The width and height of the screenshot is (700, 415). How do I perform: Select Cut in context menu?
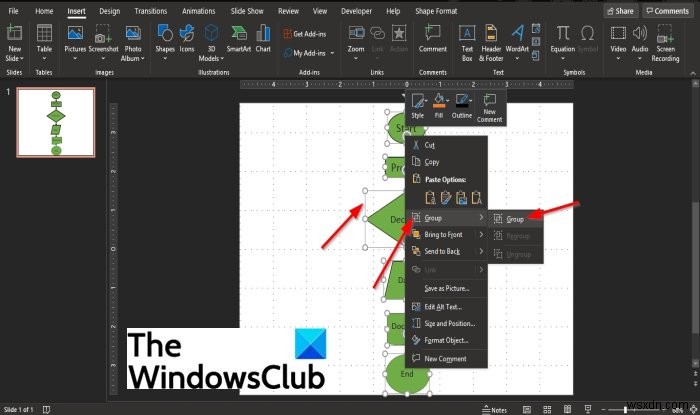coord(446,145)
